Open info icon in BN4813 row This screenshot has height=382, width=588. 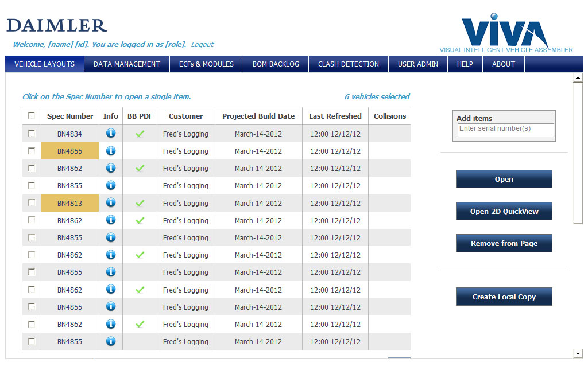pos(111,203)
